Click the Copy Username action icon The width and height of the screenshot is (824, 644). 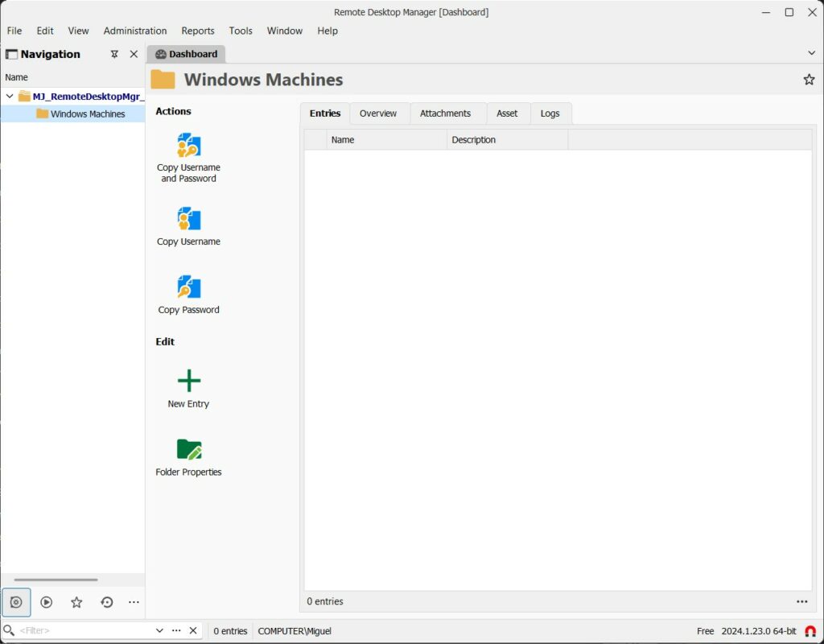click(x=187, y=218)
